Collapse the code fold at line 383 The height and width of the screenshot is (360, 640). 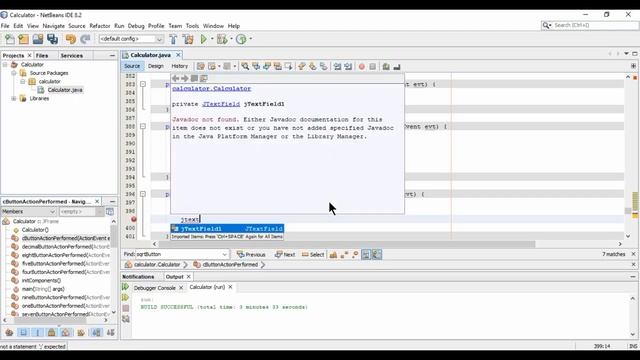[x=143, y=84]
